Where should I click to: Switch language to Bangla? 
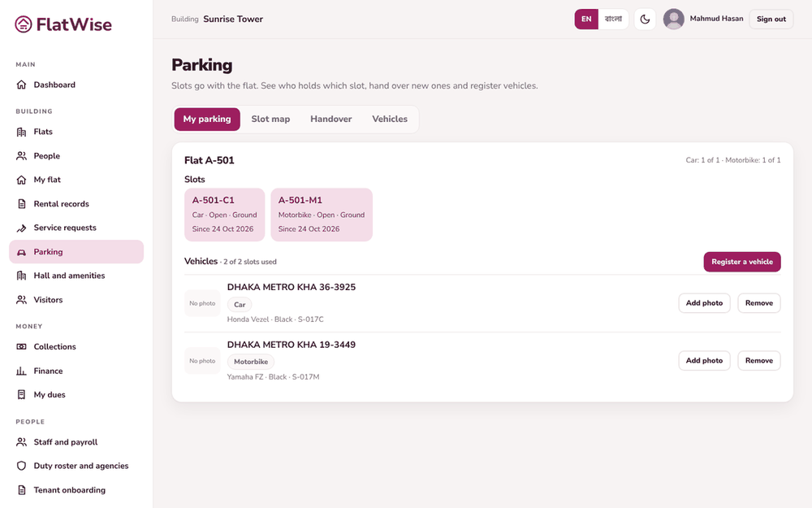(x=613, y=20)
